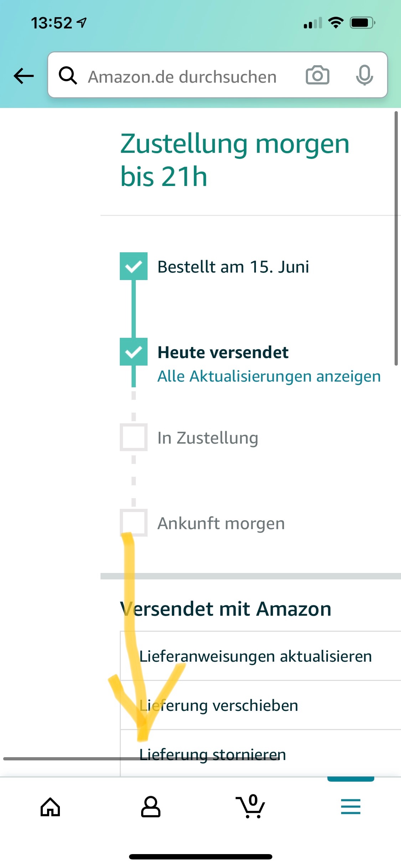The height and width of the screenshot is (868, 401).
Task: Tap the search magnifier icon
Action: 68,76
